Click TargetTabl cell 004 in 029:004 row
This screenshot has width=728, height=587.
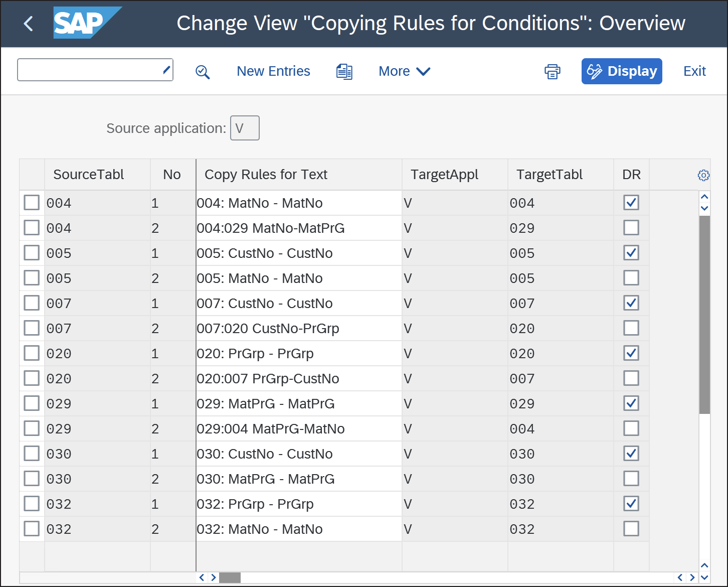[561, 428]
